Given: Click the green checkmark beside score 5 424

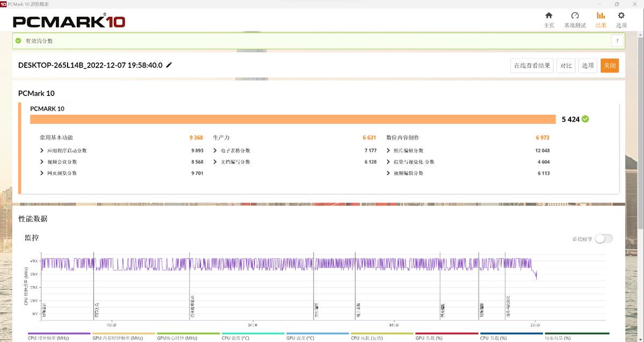Looking at the screenshot, I should click(585, 119).
